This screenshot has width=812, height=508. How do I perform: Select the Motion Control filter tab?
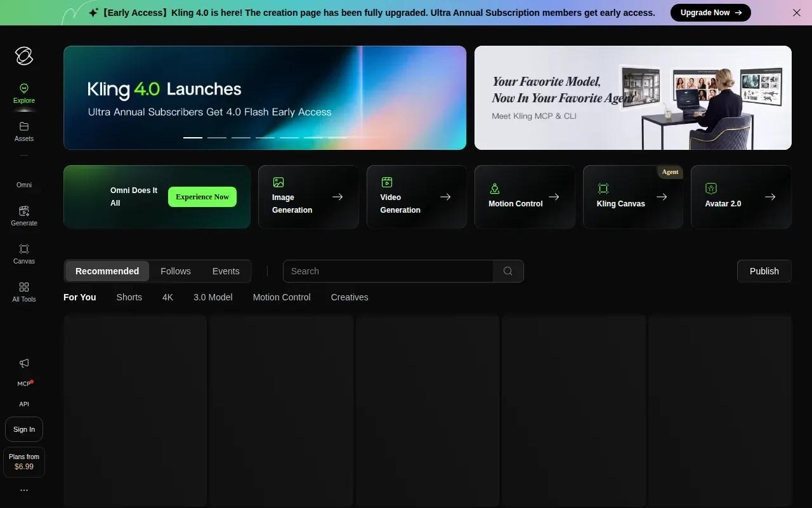(x=282, y=297)
